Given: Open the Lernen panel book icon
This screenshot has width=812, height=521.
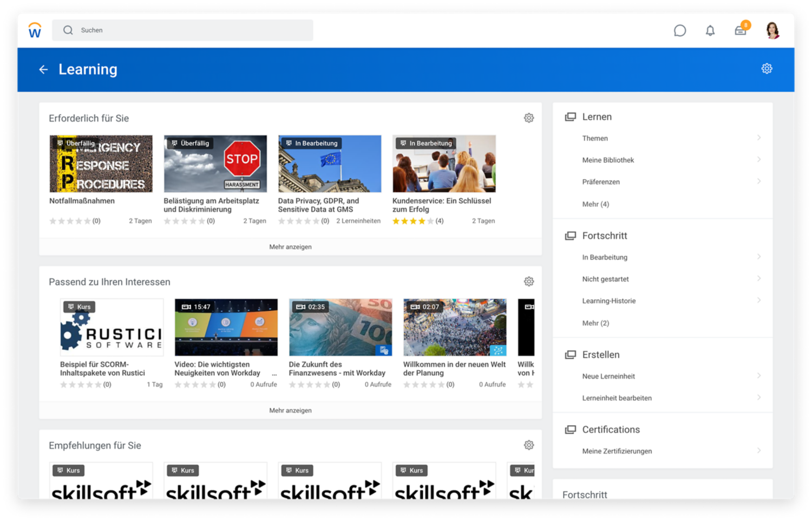Looking at the screenshot, I should click(x=571, y=116).
